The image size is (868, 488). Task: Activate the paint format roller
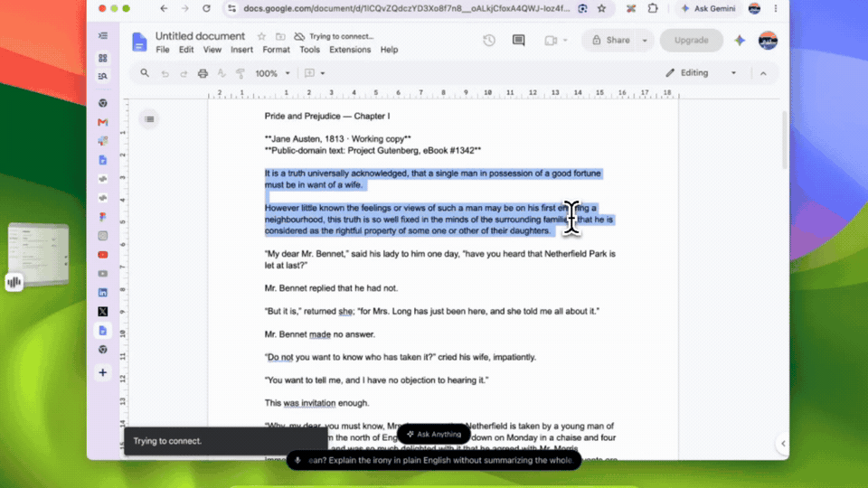(241, 73)
